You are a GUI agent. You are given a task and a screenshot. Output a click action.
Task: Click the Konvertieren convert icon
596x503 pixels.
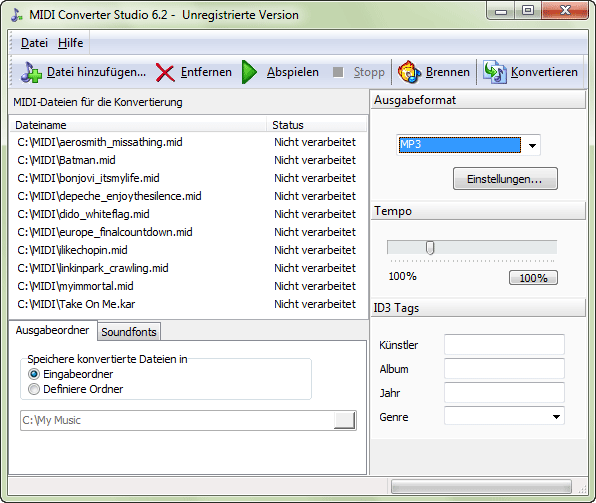[x=495, y=72]
